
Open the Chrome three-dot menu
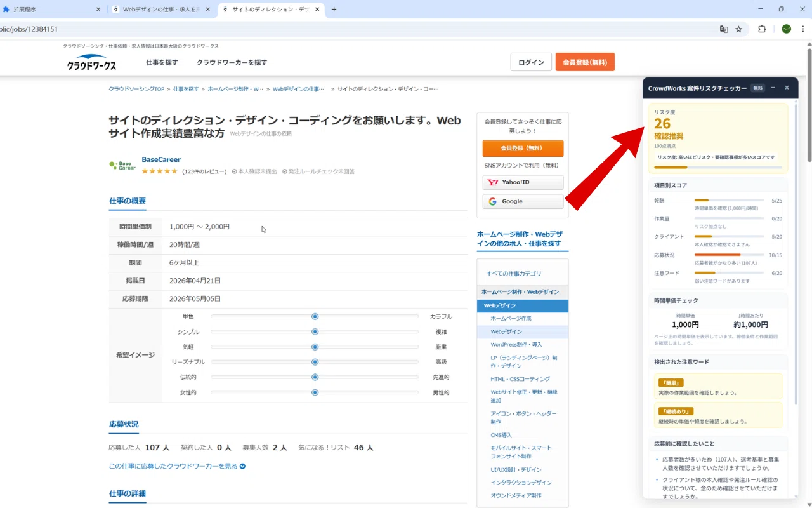[x=803, y=29]
